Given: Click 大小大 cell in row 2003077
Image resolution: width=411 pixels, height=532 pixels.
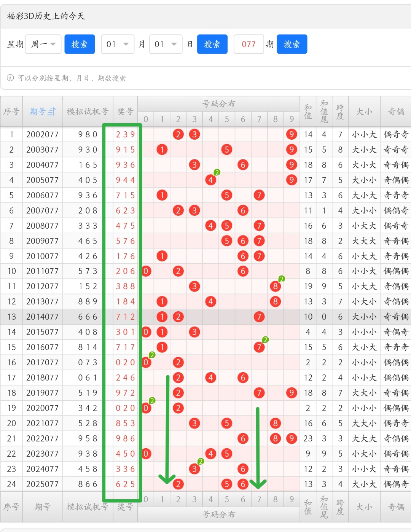Looking at the screenshot, I should tap(364, 150).
